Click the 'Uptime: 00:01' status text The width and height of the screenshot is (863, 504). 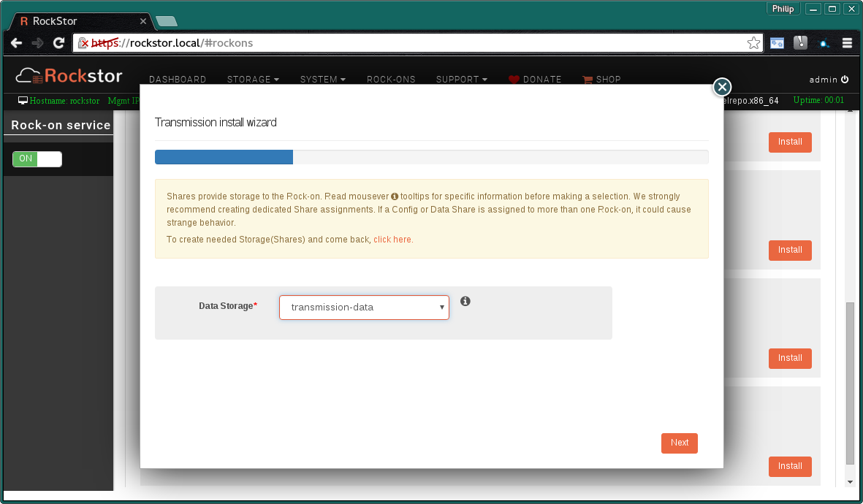(x=818, y=100)
